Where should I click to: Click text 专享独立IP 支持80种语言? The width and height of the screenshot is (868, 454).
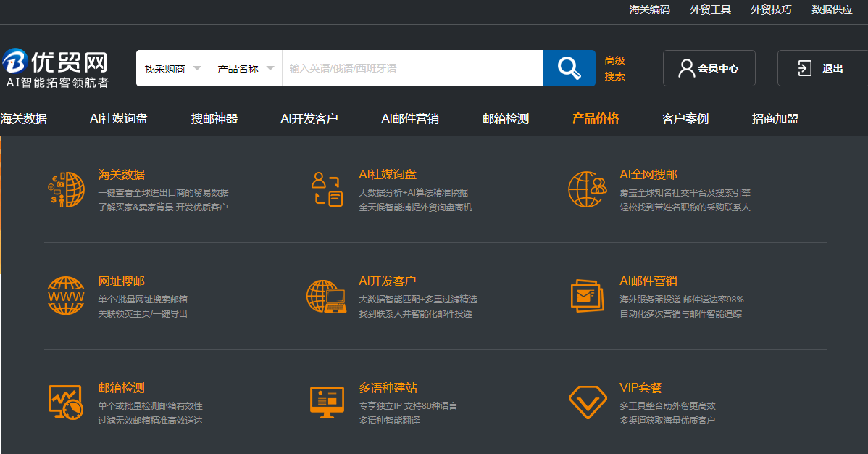tap(408, 406)
